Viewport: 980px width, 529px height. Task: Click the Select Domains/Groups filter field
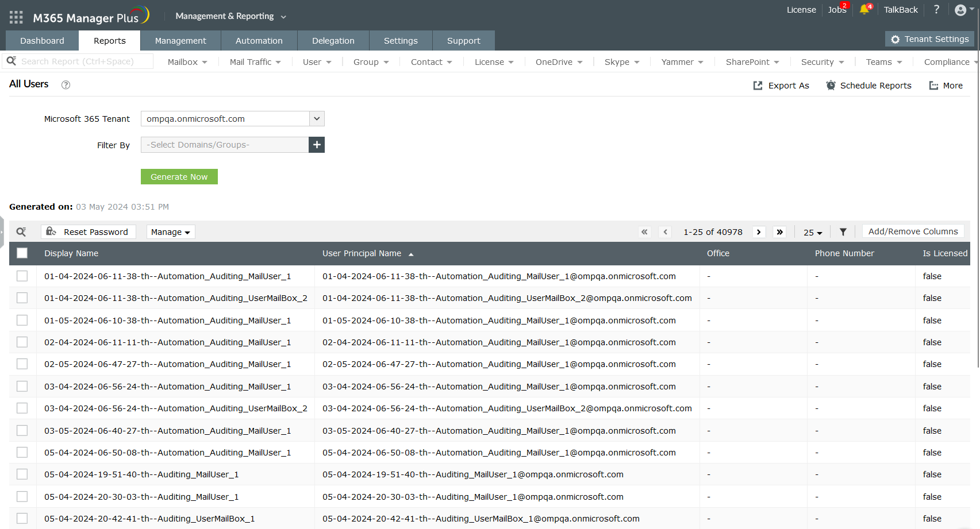225,145
